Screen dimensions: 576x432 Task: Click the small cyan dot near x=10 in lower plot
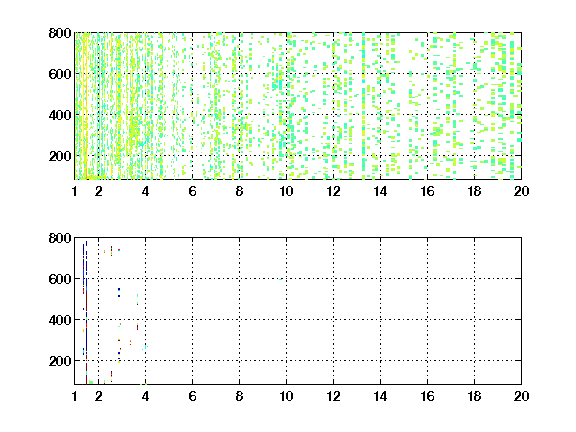(280, 279)
